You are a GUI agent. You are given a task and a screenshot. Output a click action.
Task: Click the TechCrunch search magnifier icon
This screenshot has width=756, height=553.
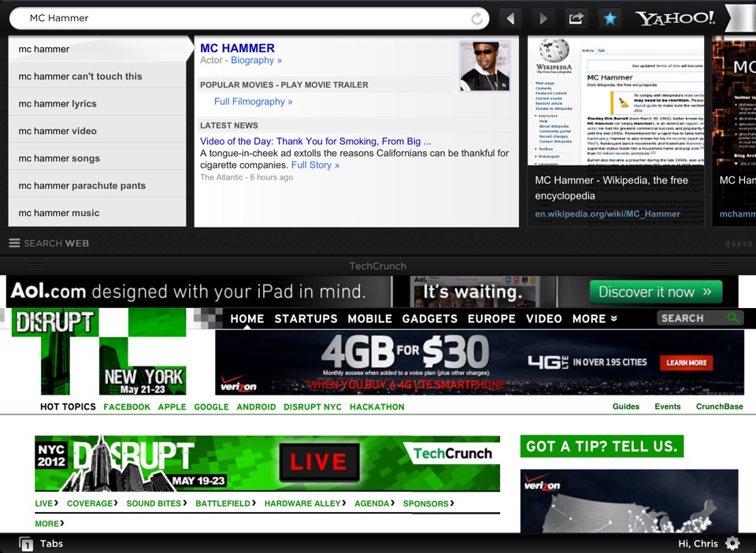tap(733, 317)
